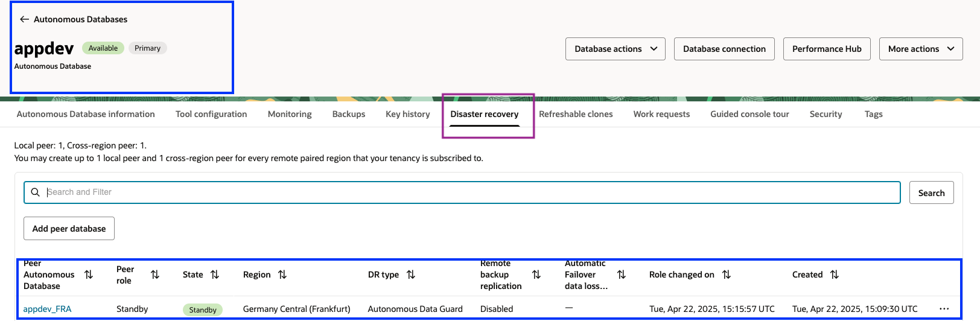This screenshot has width=980, height=321.
Task: Click Add peer database button
Action: coord(69,228)
